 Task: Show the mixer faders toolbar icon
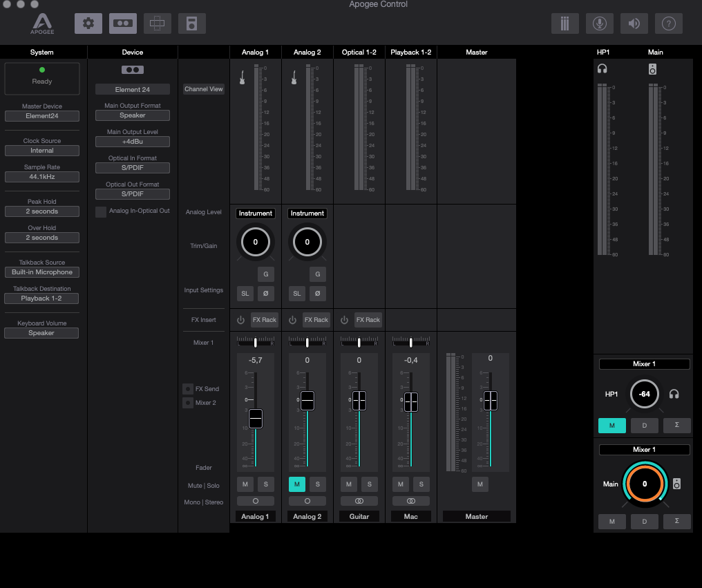tap(565, 23)
